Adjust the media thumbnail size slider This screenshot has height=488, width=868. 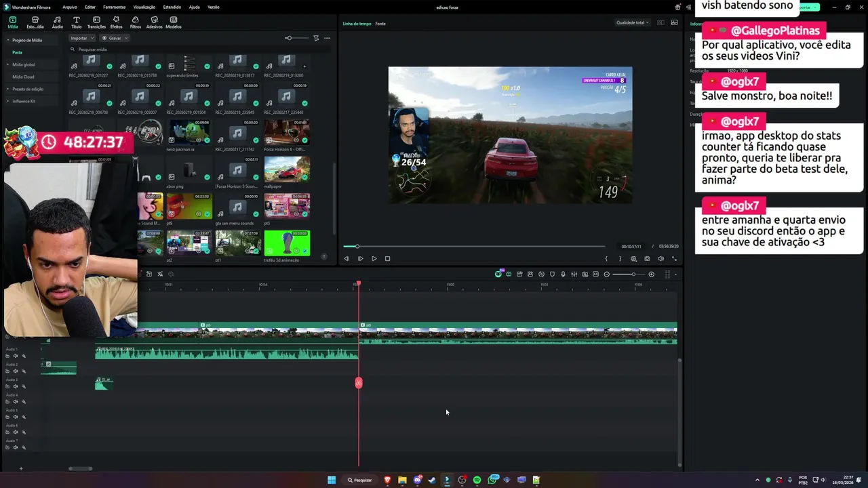(296, 38)
